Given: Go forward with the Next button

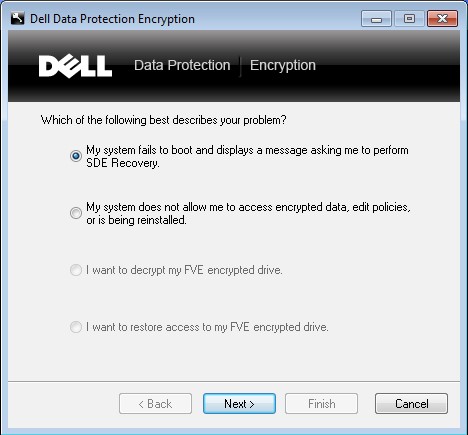Looking at the screenshot, I should tap(239, 404).
